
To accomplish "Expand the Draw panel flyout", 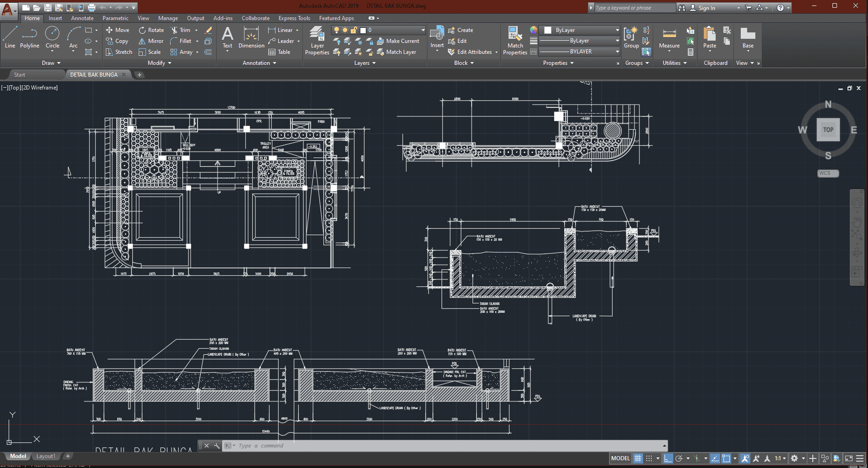I will (x=51, y=63).
